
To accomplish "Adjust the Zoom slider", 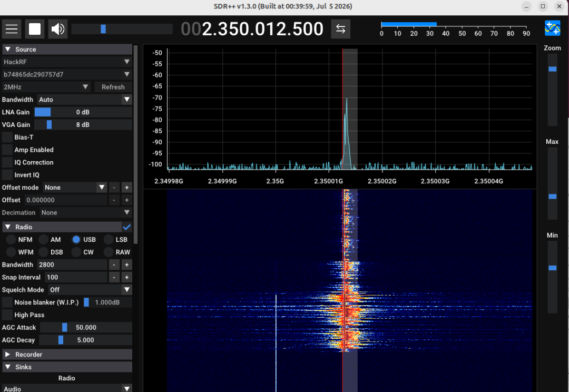I will [552, 90].
